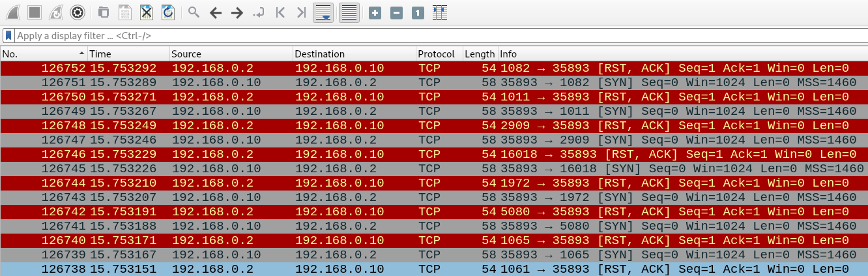Select highlighted packet number 126738
The width and height of the screenshot is (868, 276).
434,269
